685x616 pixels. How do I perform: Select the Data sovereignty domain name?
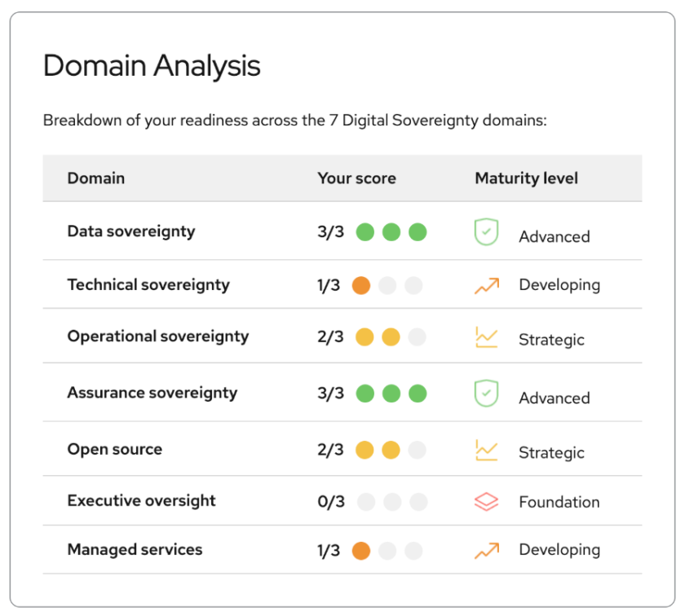click(131, 231)
